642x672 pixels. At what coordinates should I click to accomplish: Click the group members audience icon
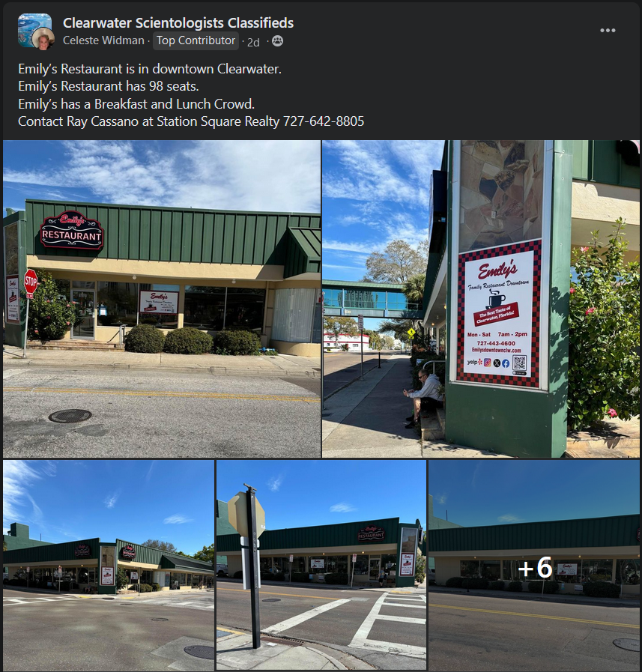pos(278,40)
